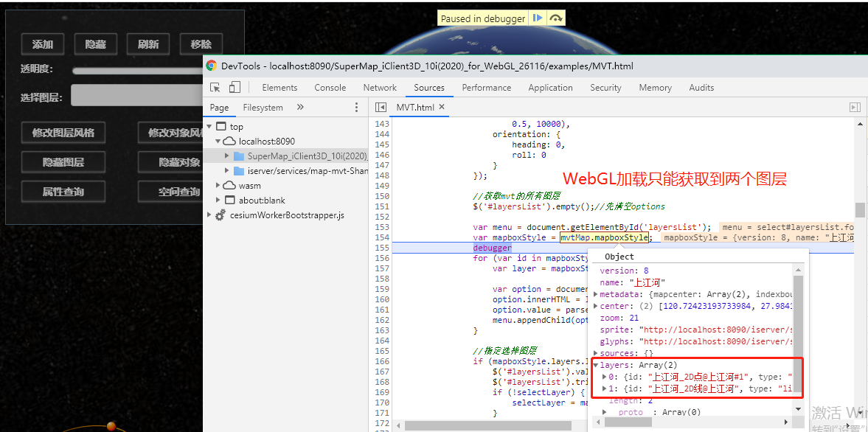This screenshot has height=432, width=868.
Task: Select the Sources tab
Action: tap(429, 88)
